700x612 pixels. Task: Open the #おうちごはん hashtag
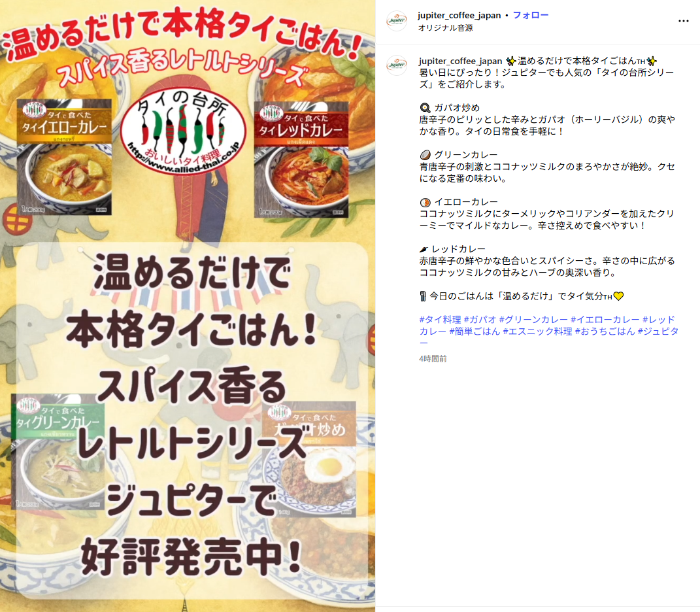605,331
